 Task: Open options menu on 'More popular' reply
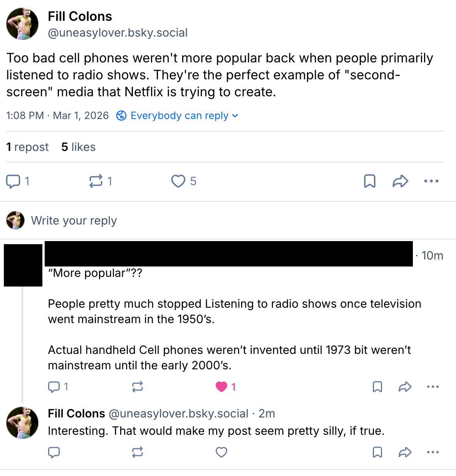433,387
